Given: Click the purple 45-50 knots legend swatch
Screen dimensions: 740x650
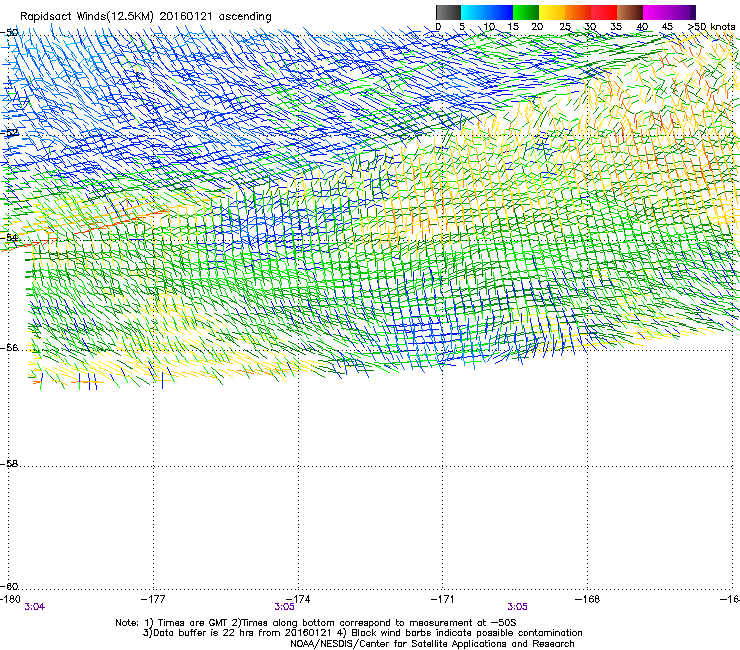Looking at the screenshot, I should [x=682, y=12].
